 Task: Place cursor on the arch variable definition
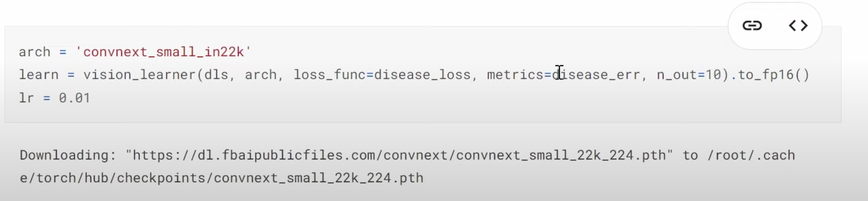click(34, 52)
